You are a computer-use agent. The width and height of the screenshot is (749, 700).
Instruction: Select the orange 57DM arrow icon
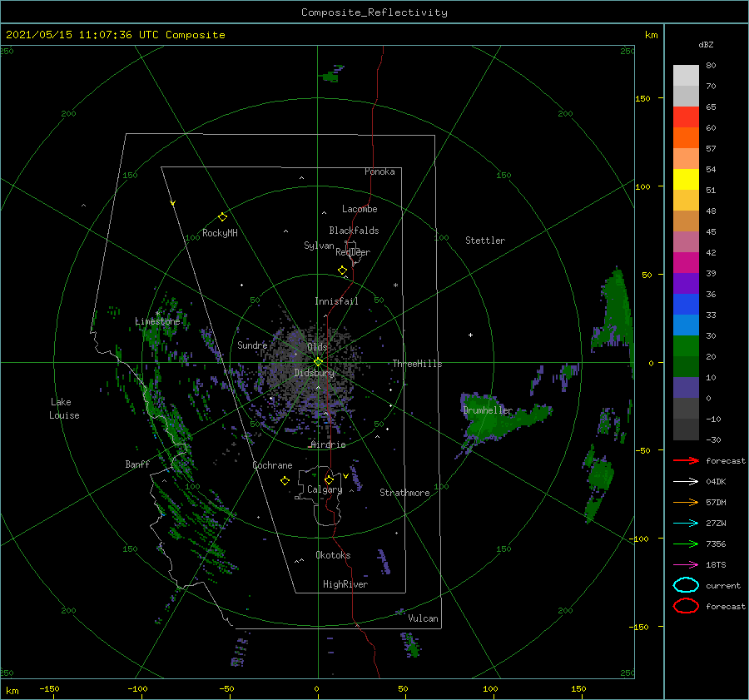tap(686, 502)
